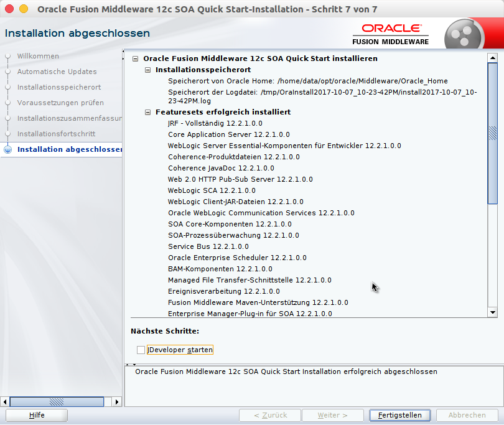504x425 pixels.
Task: Select the Voraussetzungen prüfen step
Action: pyautogui.click(x=60, y=103)
